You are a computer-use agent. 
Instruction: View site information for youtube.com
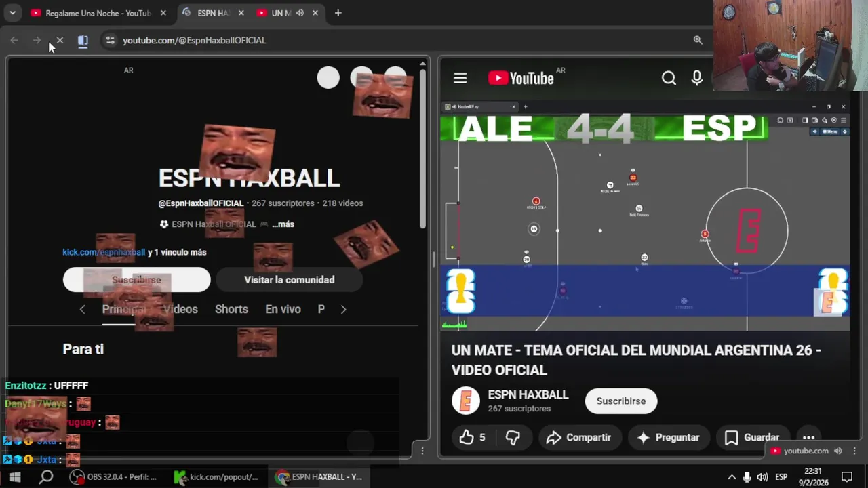[x=111, y=41]
